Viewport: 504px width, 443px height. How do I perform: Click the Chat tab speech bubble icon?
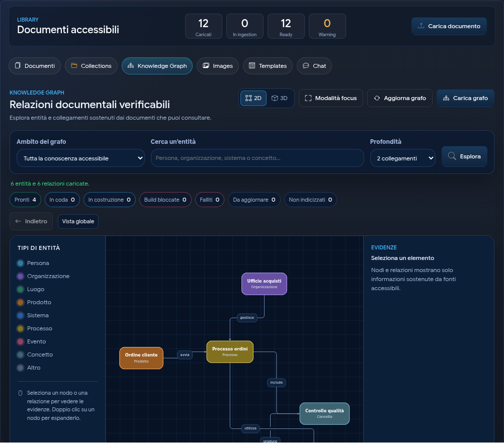click(306, 65)
